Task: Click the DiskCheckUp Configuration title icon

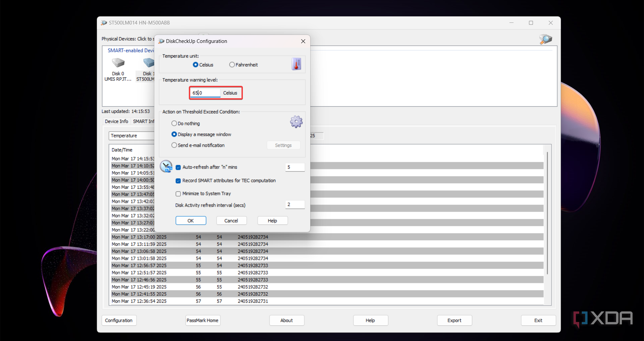Action: tap(161, 41)
